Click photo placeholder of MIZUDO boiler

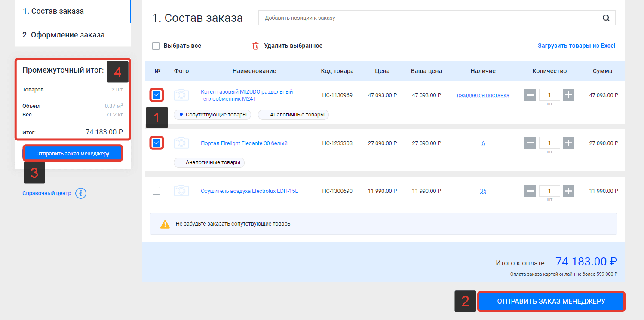pos(181,95)
